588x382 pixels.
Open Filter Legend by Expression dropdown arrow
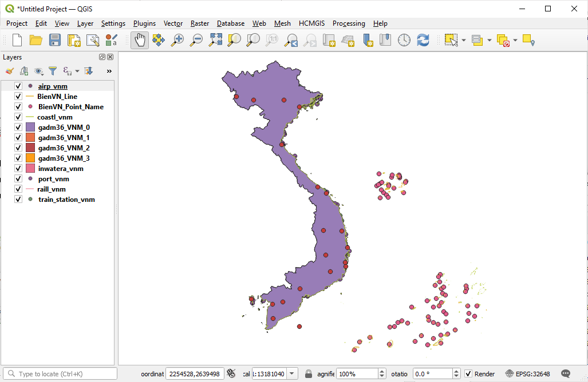tap(77, 71)
